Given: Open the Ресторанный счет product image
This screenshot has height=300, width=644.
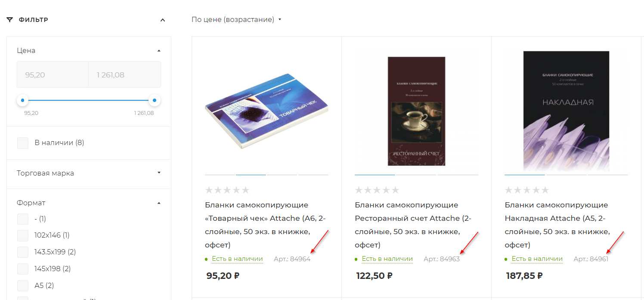Looking at the screenshot, I should pos(416,111).
